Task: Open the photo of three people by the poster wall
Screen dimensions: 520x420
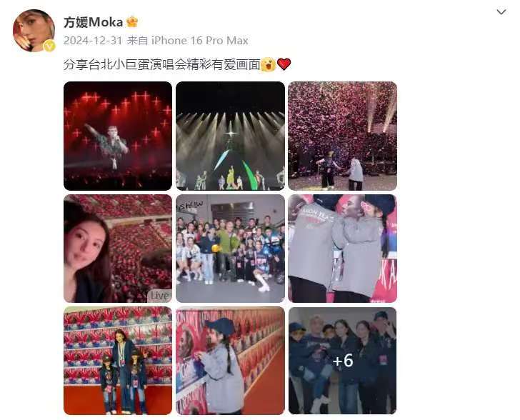Action: 118,361
